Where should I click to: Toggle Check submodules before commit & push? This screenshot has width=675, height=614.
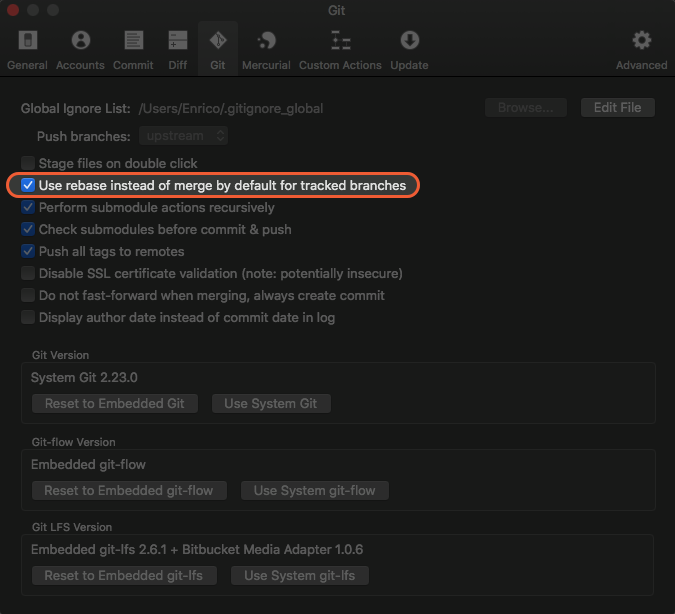[x=28, y=229]
